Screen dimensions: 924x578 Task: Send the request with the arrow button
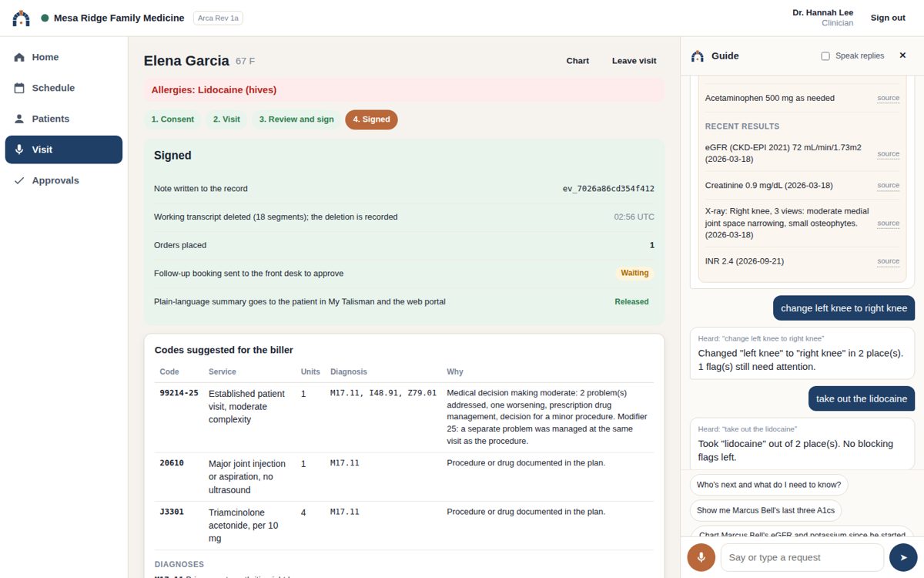(x=903, y=557)
